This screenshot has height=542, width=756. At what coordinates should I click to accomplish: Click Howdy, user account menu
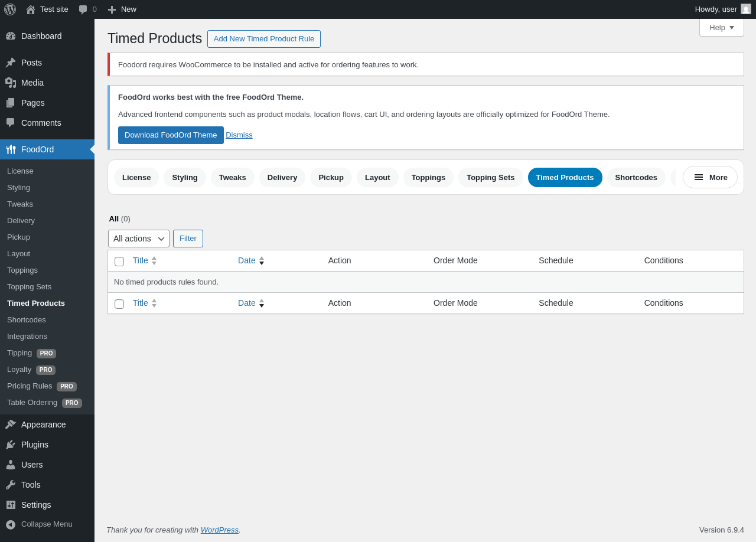[722, 9]
